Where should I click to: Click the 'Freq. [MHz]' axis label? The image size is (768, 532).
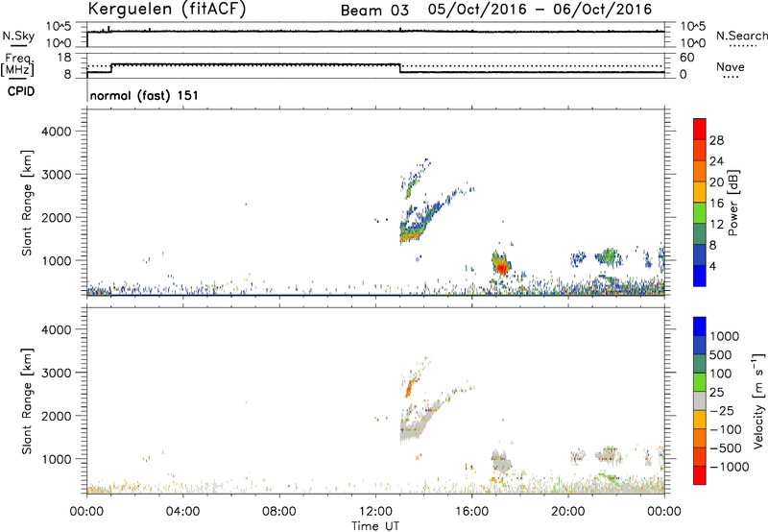pyautogui.click(x=17, y=64)
